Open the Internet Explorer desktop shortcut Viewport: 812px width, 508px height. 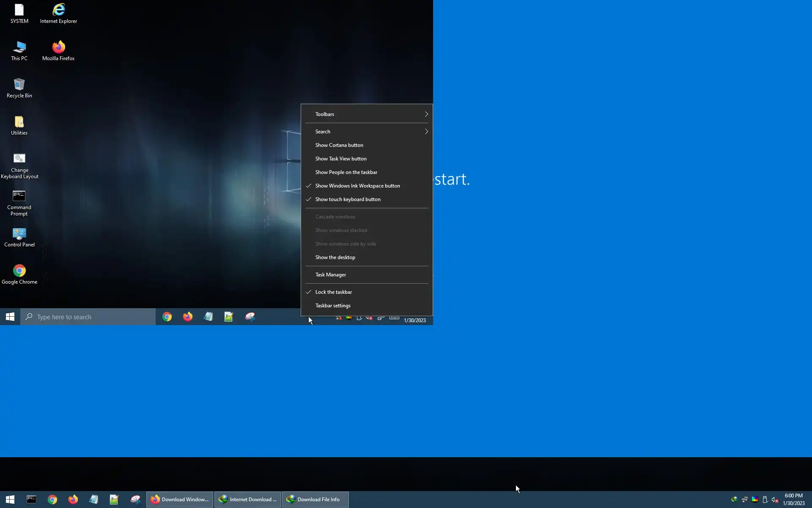tap(58, 13)
